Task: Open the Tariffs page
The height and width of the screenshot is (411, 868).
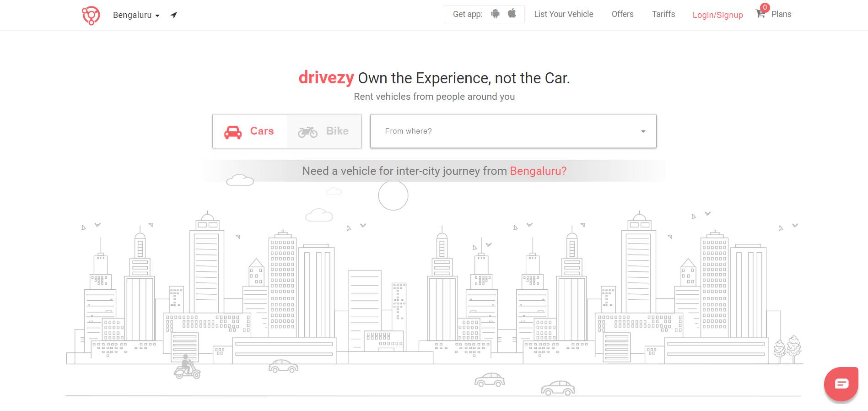Action: pyautogui.click(x=663, y=14)
